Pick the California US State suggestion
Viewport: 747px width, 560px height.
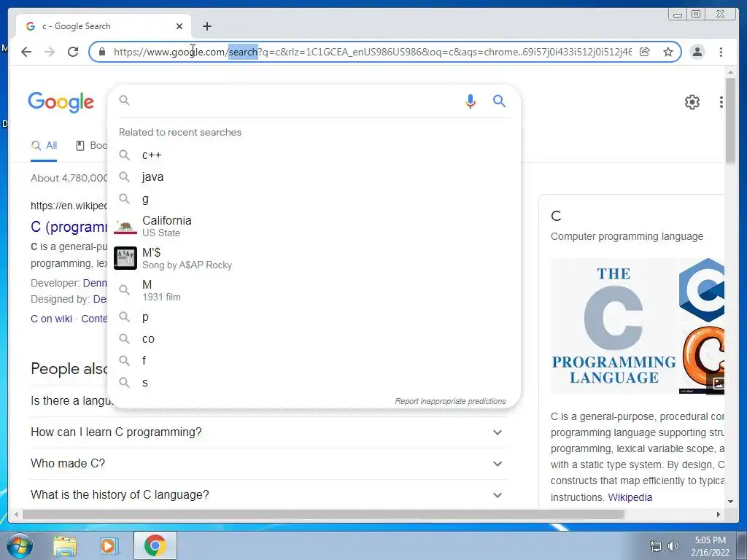tap(314, 226)
